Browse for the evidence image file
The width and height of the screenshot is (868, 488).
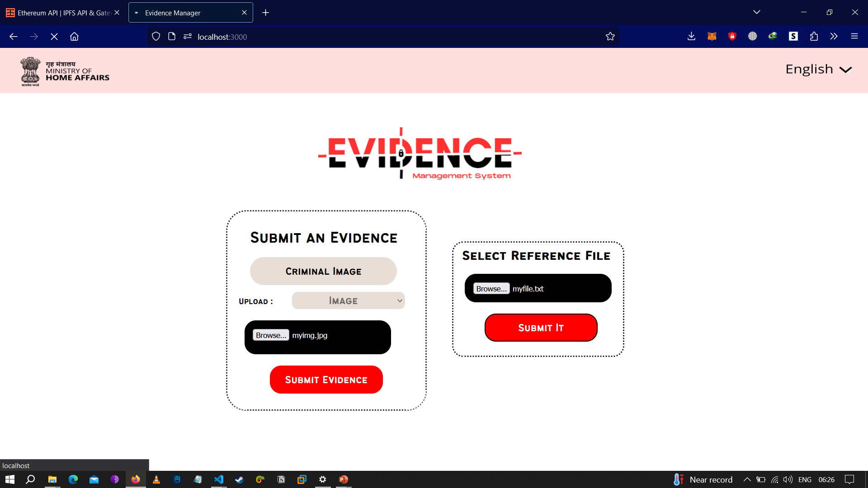click(x=270, y=335)
